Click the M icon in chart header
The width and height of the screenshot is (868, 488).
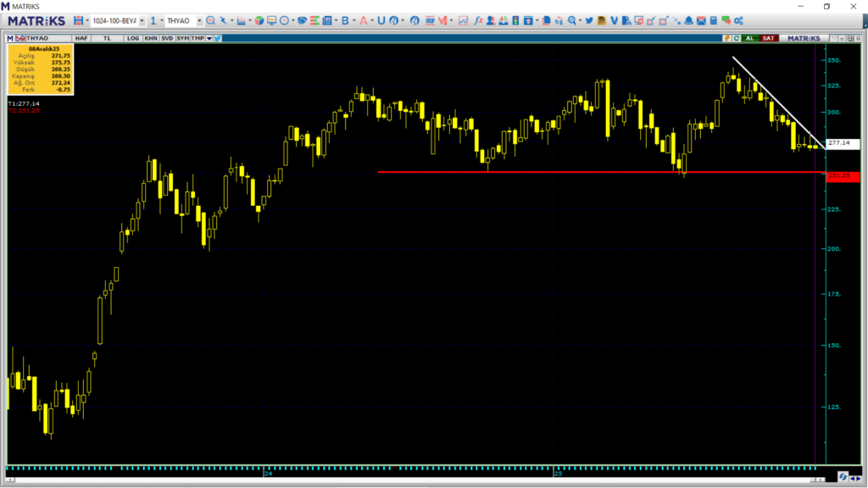[10, 38]
